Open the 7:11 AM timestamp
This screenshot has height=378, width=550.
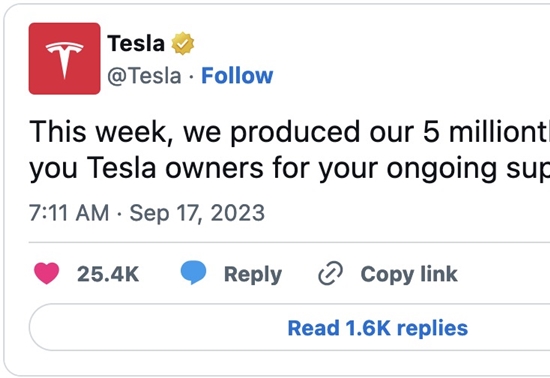tap(69, 213)
